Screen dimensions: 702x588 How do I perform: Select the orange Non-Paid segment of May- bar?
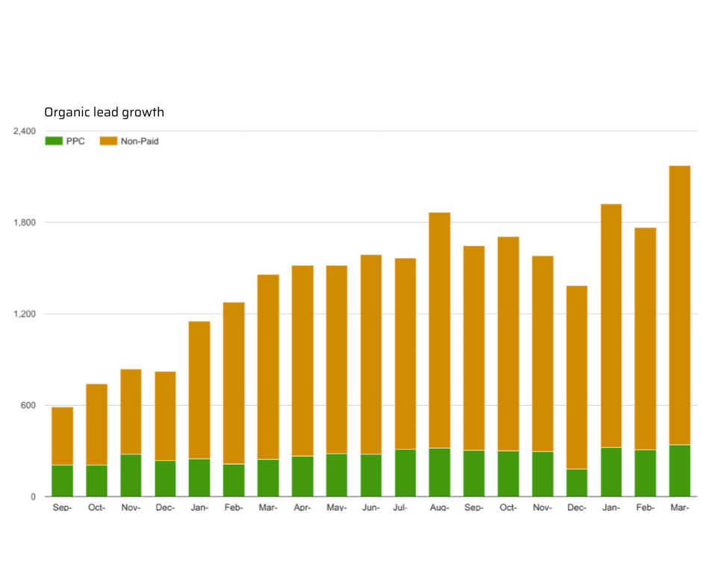point(337,359)
